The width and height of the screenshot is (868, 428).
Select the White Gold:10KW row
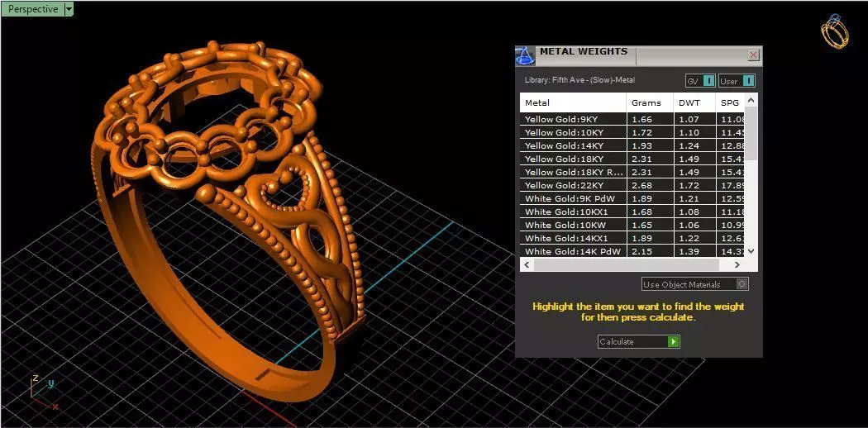(x=632, y=225)
